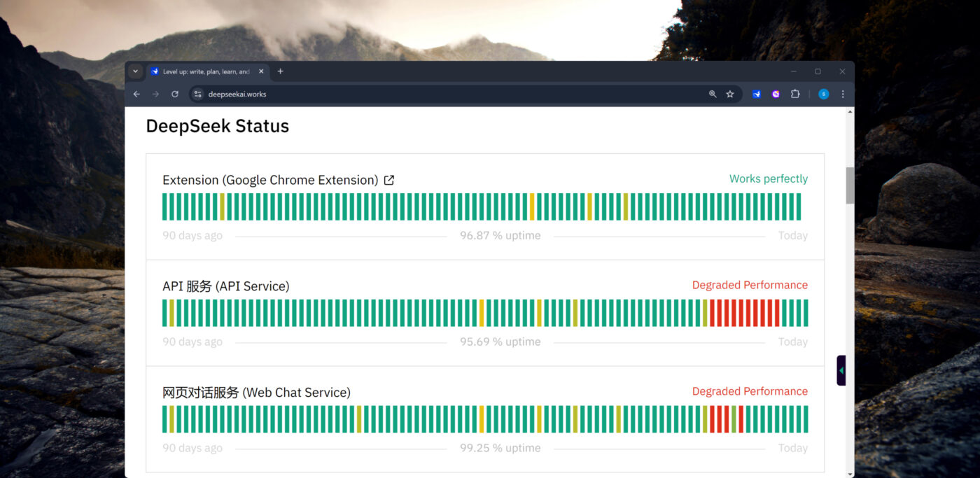The width and height of the screenshot is (980, 478).
Task: Open external link icon next to Extension title
Action: [389, 180]
